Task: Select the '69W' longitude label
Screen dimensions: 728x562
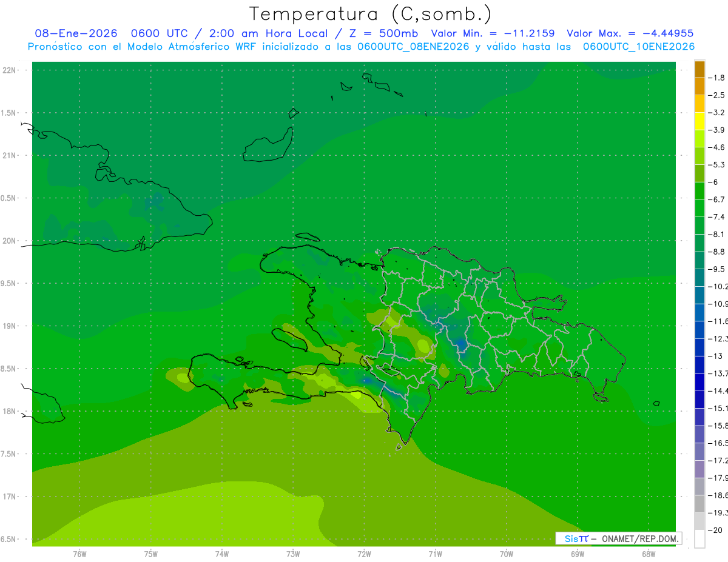Action: click(578, 554)
